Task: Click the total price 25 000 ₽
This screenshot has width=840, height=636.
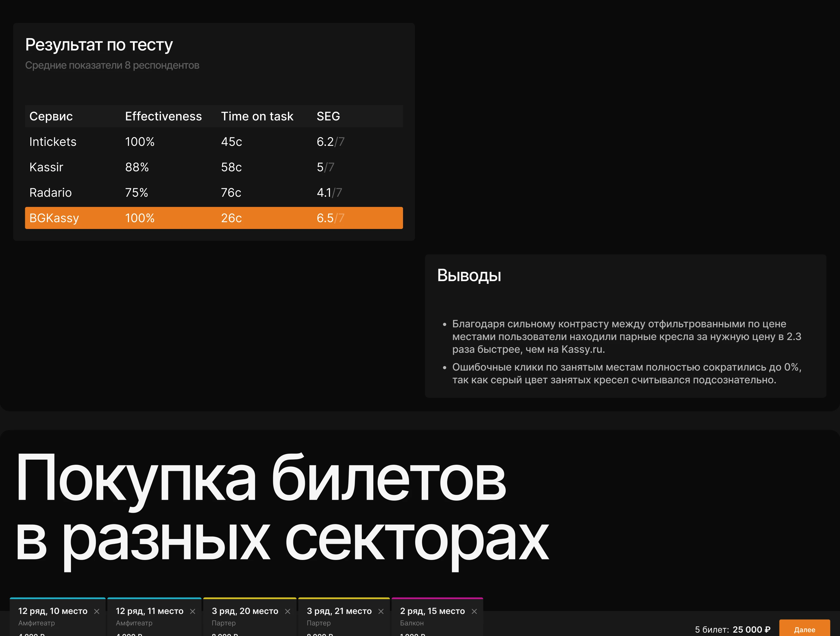Action: [751, 629]
